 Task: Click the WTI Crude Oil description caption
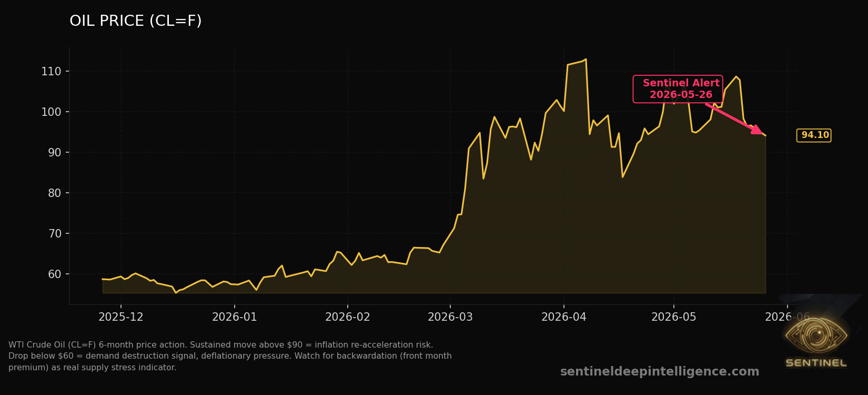point(230,356)
